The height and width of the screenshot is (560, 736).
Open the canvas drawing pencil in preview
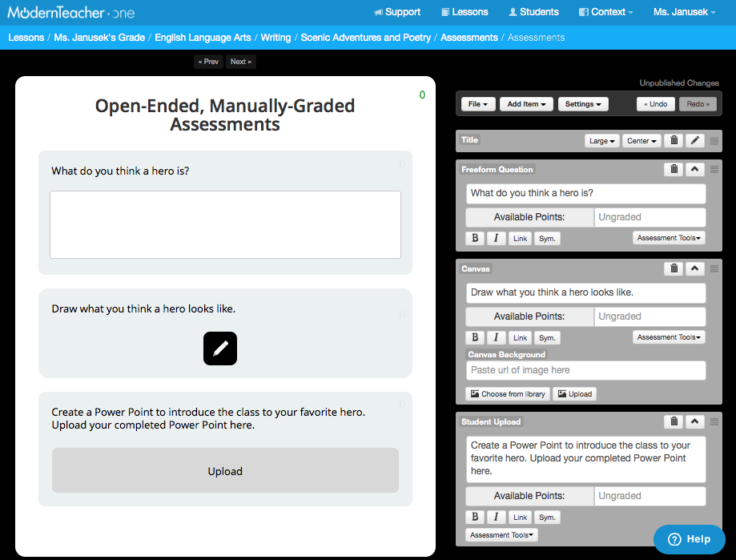pos(220,348)
